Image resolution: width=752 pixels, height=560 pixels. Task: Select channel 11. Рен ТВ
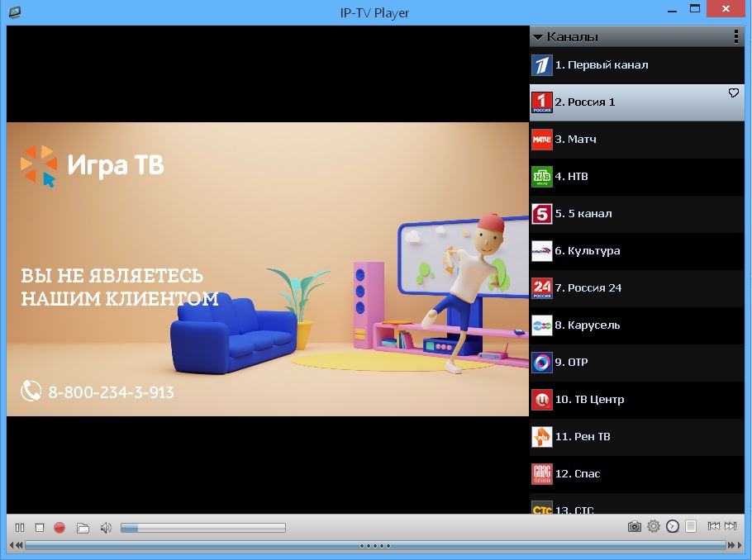[x=637, y=437]
